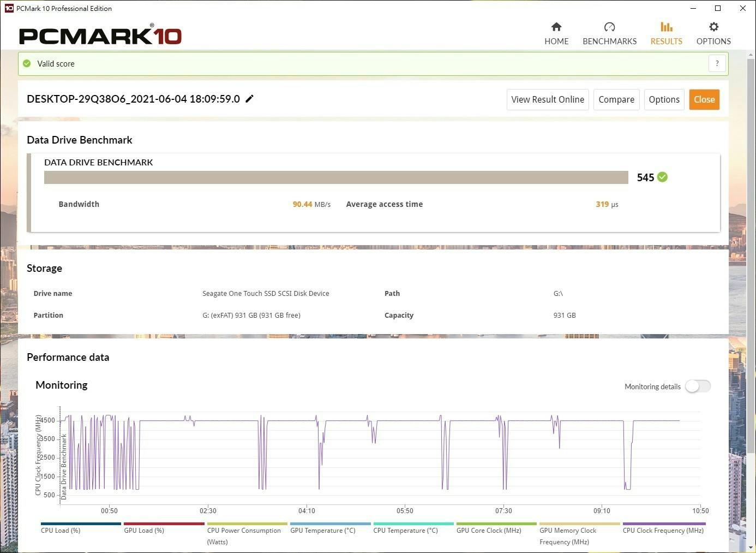
Task: Click the Storage section heading
Action: [x=44, y=268]
